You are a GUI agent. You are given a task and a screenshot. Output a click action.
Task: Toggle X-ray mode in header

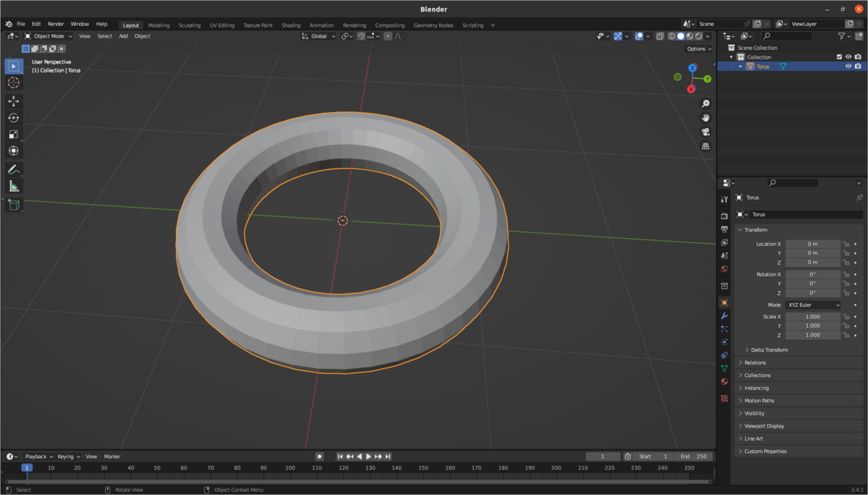(x=660, y=36)
